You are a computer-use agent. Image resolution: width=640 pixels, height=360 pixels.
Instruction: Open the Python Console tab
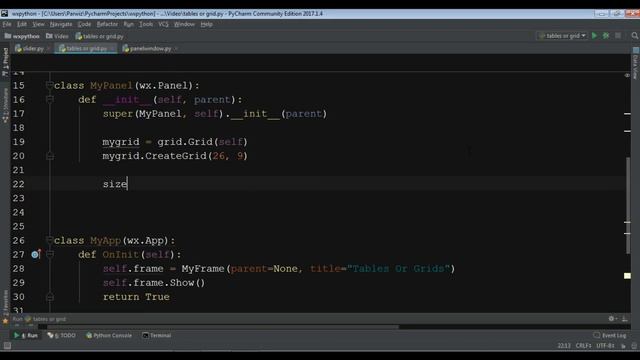[109, 336]
